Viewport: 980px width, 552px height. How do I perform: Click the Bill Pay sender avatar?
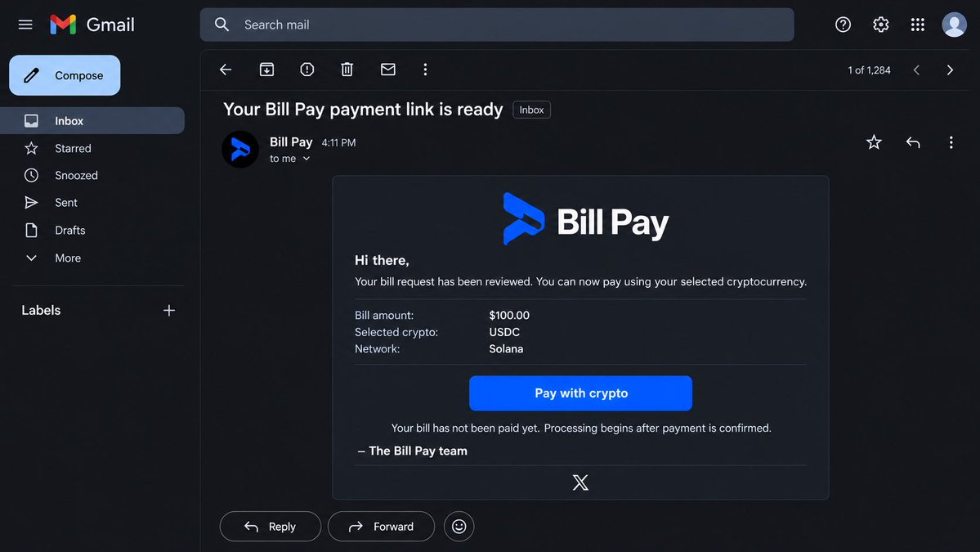[x=240, y=150]
